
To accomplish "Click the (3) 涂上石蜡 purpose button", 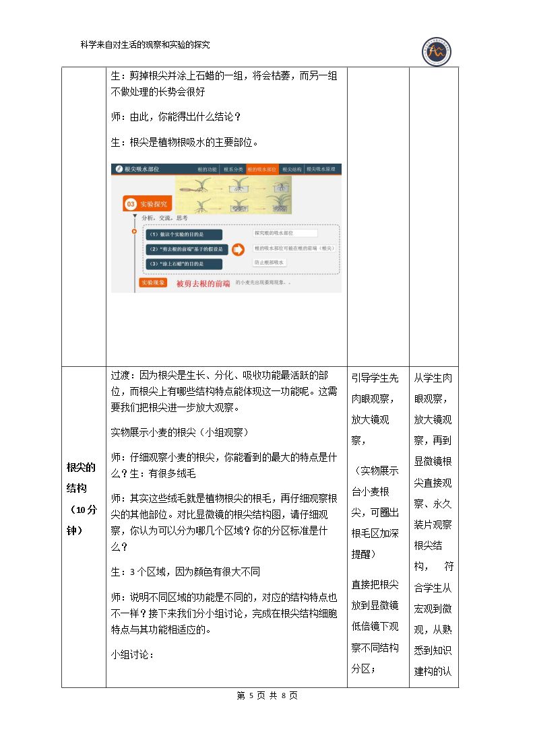I will [184, 264].
